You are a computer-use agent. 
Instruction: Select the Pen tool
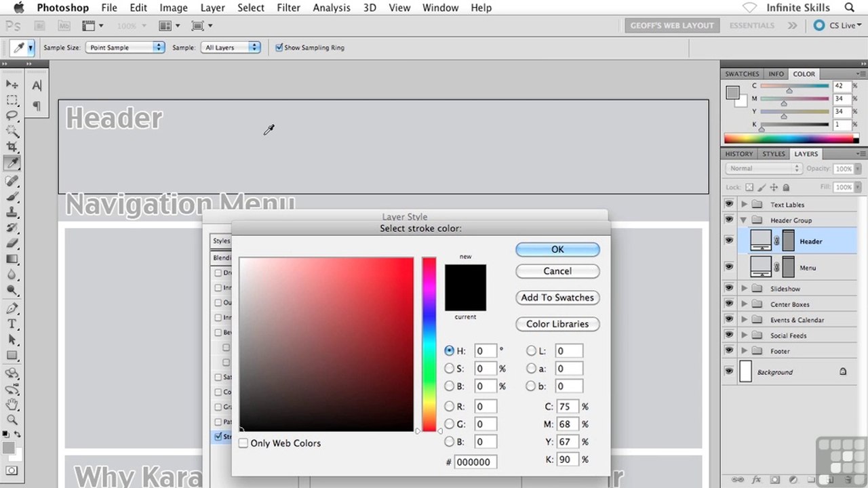[12, 308]
